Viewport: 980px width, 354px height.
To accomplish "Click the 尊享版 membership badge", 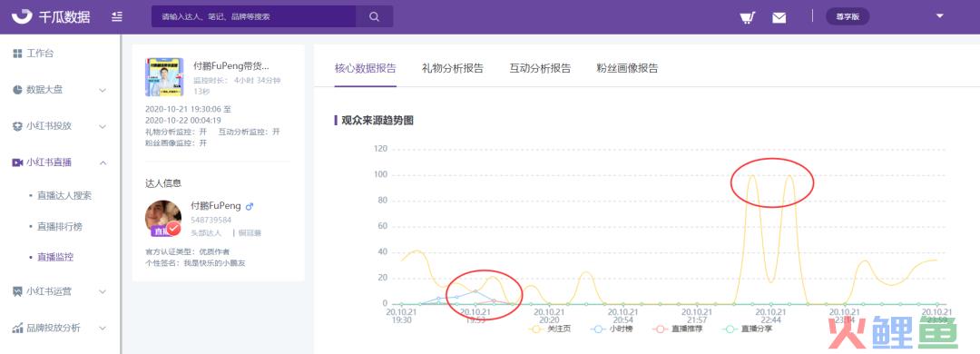I will (x=848, y=17).
